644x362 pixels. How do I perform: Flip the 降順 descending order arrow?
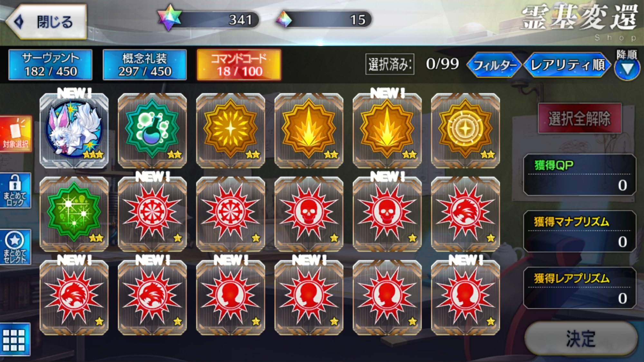click(627, 68)
